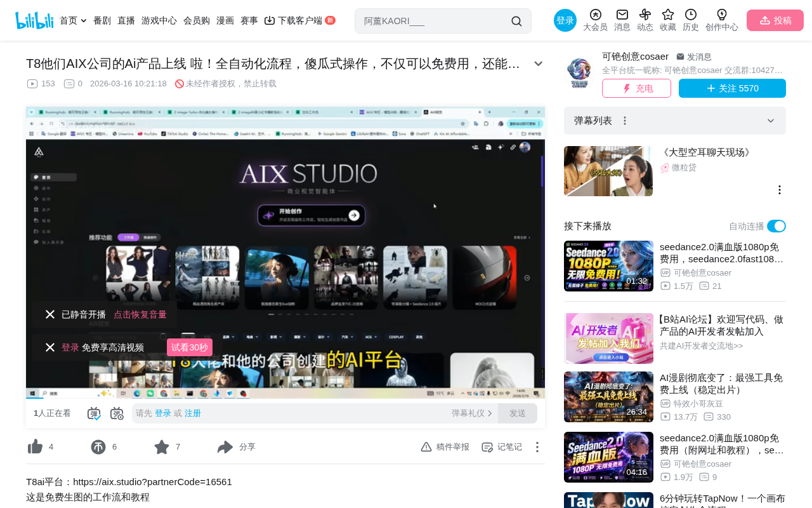Image resolution: width=812 pixels, height=508 pixels.
Task: Toggle danmaku display switch icon
Action: pos(94,413)
